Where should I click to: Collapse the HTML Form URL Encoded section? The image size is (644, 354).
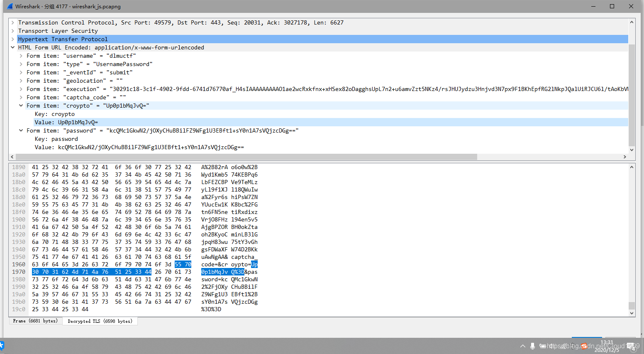(13, 47)
